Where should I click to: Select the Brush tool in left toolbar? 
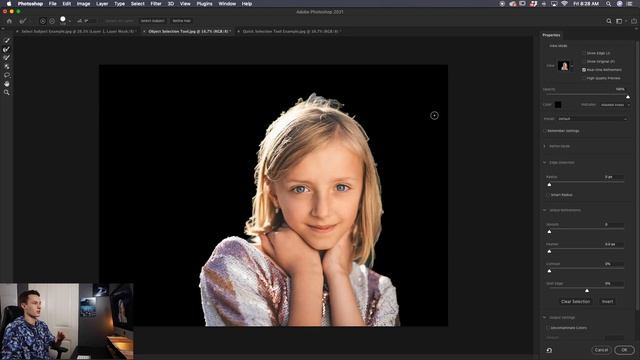pos(7,58)
